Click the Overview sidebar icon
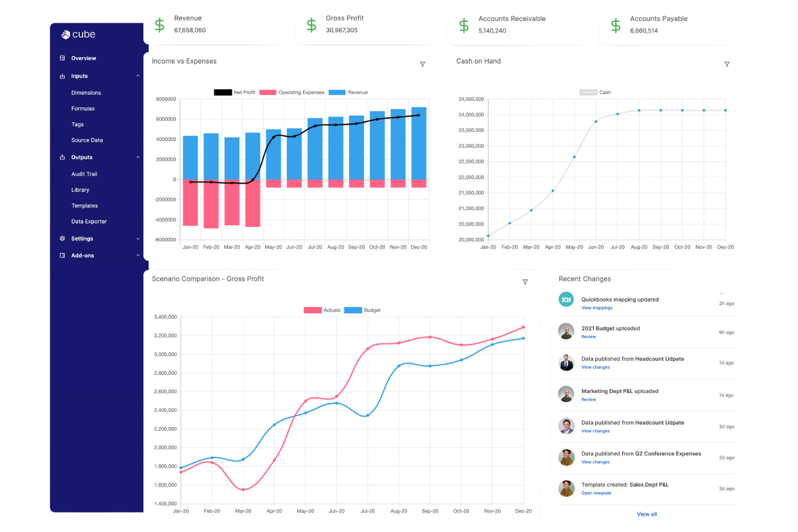This screenshot has height=532, width=798. tap(62, 58)
